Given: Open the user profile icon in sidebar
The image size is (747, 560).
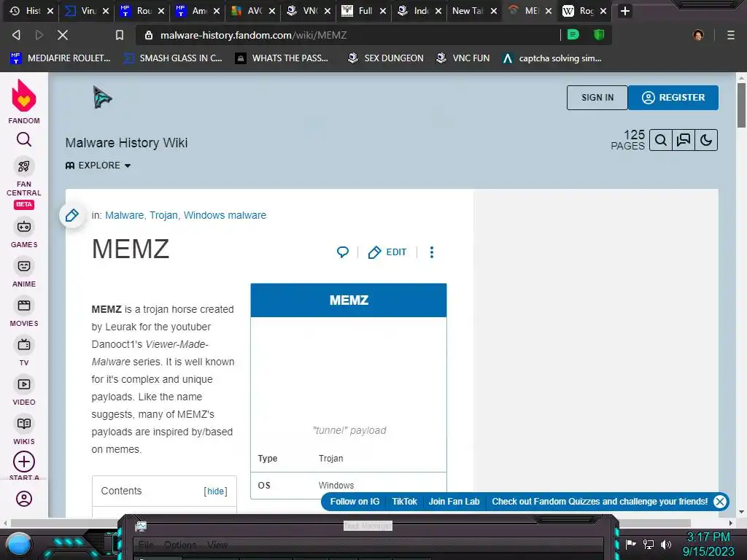Looking at the screenshot, I should 24,499.
